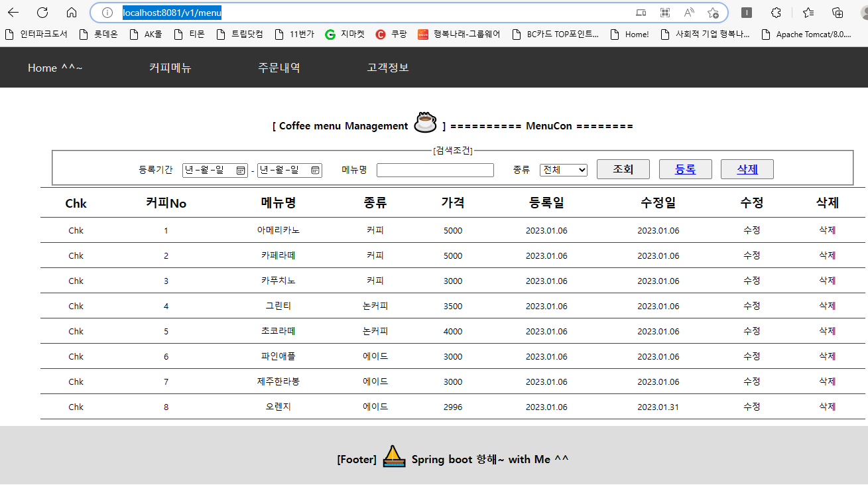Image resolution: width=868 pixels, height=485 pixels.
Task: Open Apache Tomcat bookmark
Action: (x=806, y=35)
